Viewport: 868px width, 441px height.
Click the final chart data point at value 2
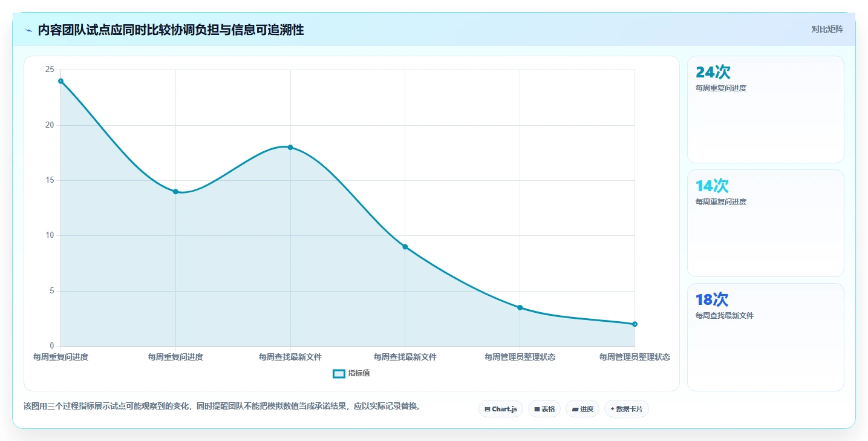tap(635, 324)
